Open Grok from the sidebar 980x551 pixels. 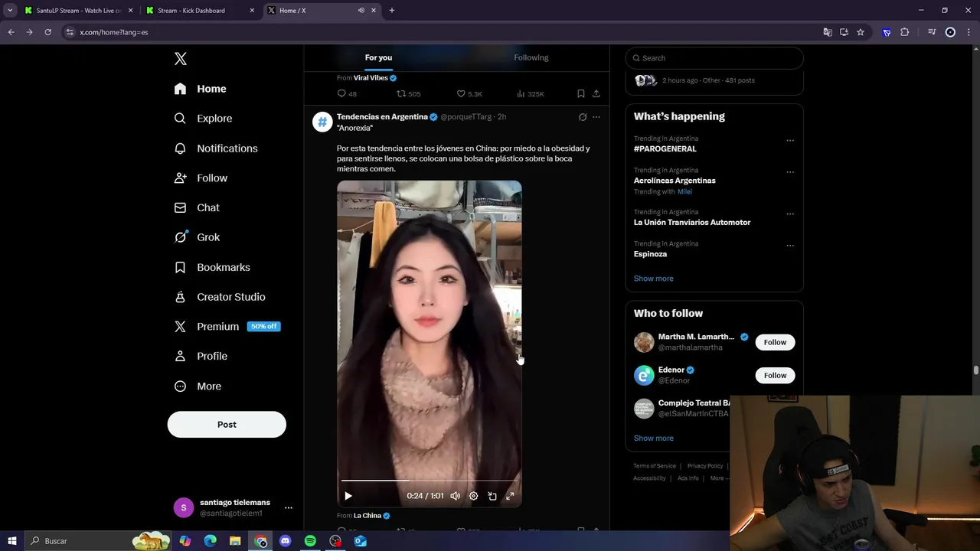point(197,237)
